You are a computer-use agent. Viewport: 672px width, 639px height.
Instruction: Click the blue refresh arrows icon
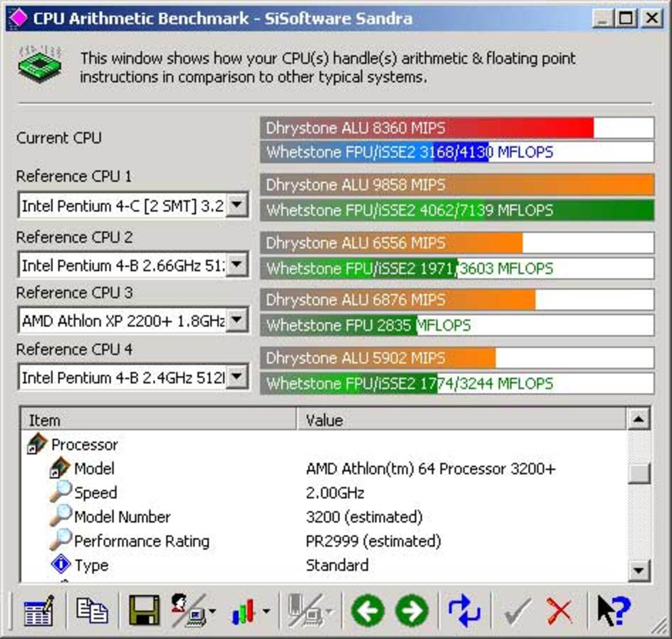click(465, 611)
